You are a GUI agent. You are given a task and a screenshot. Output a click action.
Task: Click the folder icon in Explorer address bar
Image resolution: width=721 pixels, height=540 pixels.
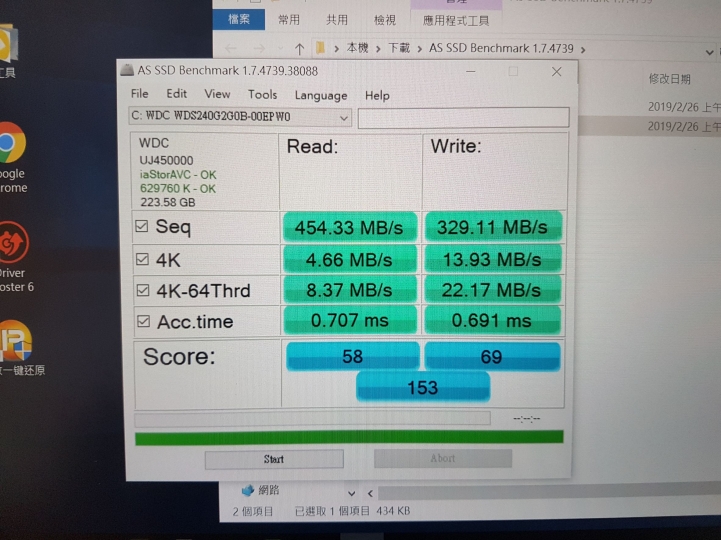[x=320, y=48]
